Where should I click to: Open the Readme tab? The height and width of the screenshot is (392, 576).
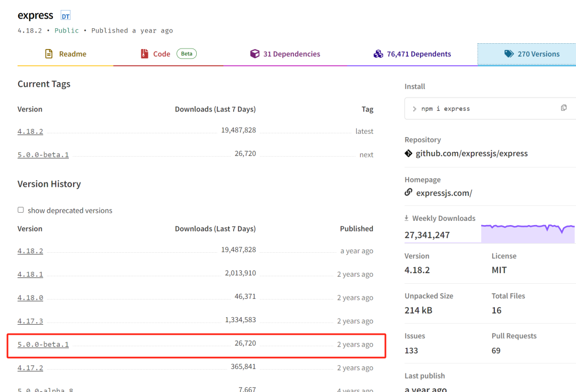point(66,54)
